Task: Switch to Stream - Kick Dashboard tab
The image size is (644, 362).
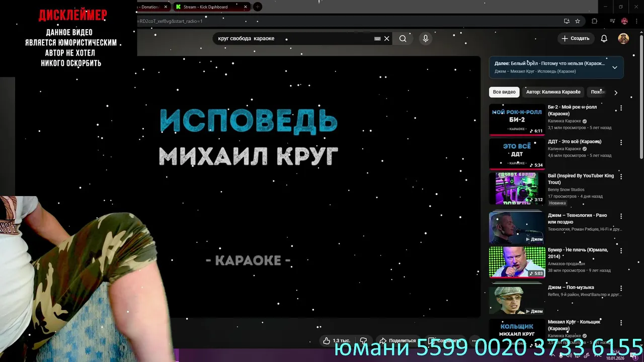Action: (211, 7)
